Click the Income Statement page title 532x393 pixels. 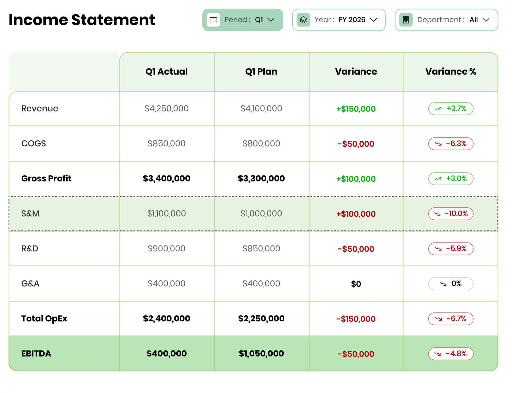point(82,20)
